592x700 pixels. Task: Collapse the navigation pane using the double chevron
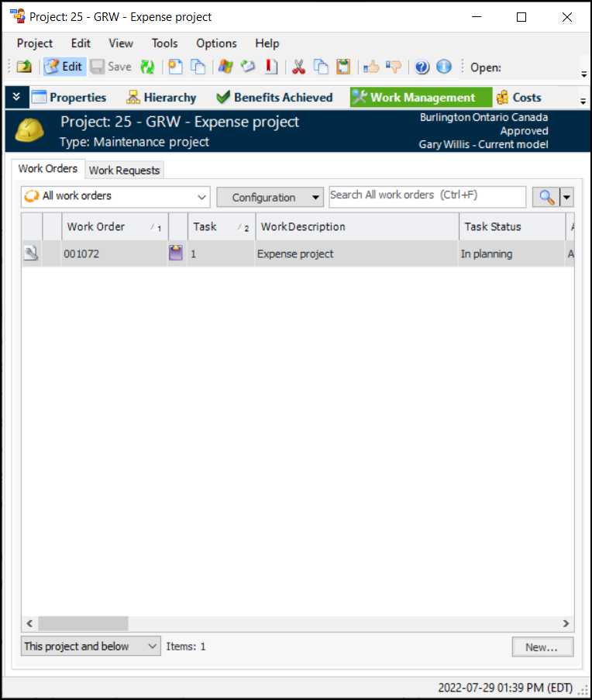(x=17, y=97)
